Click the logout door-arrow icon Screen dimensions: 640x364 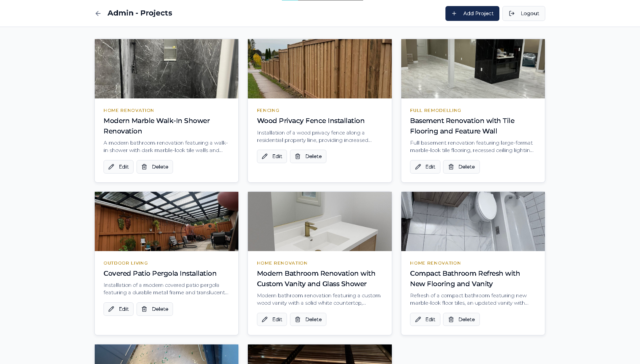click(x=512, y=13)
